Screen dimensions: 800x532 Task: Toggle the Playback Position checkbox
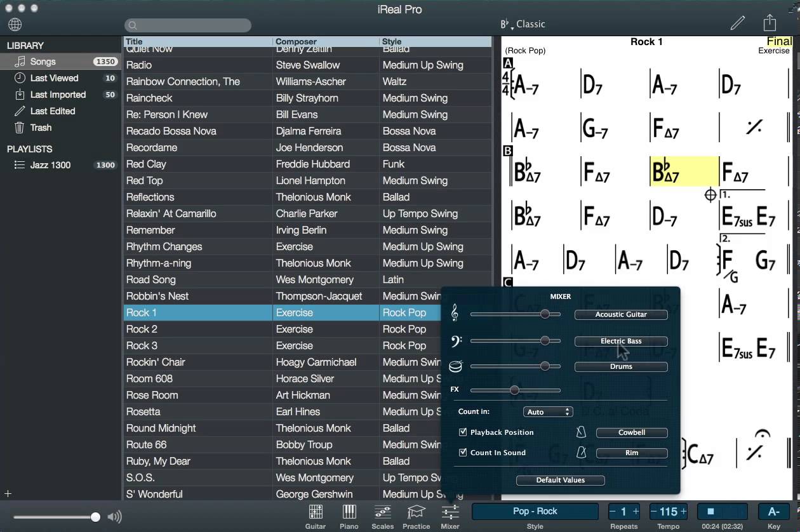click(463, 432)
